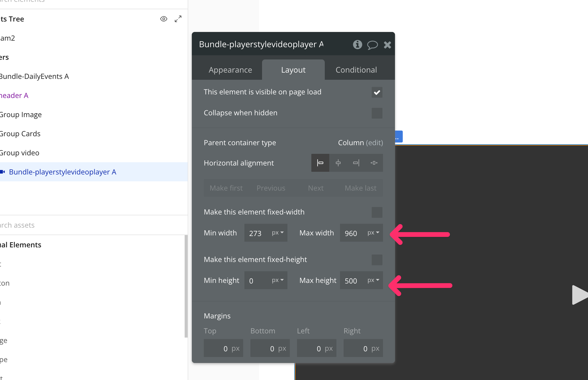This screenshot has height=380, width=588.
Task: Open Max width px unit dropdown
Action: (373, 233)
